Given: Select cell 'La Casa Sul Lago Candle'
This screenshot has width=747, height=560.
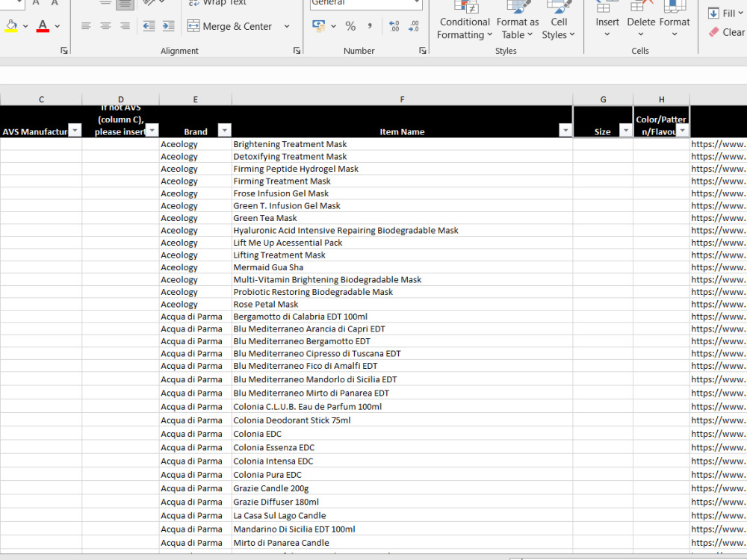Looking at the screenshot, I should tap(402, 516).
